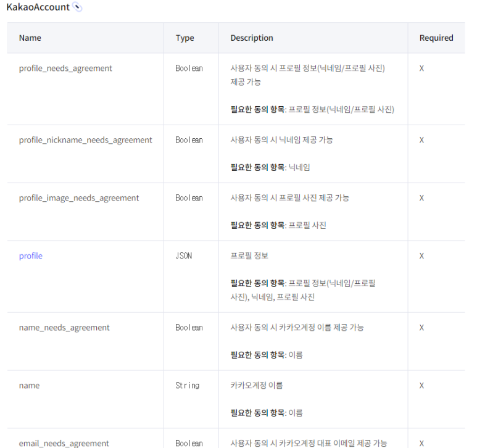
Task: Click Required X for profile_needs_agreement row
Action: [421, 68]
